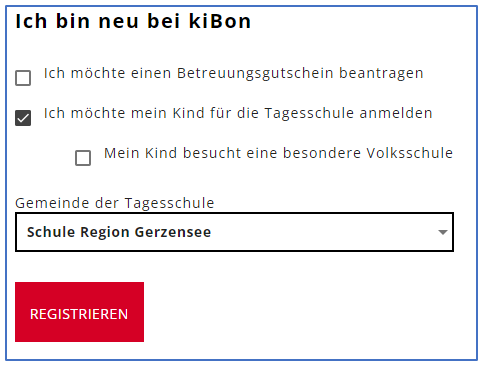Uncheck the Tagesschule anmelden checkbox
Screen dimensions: 483x365
[x=23, y=118]
